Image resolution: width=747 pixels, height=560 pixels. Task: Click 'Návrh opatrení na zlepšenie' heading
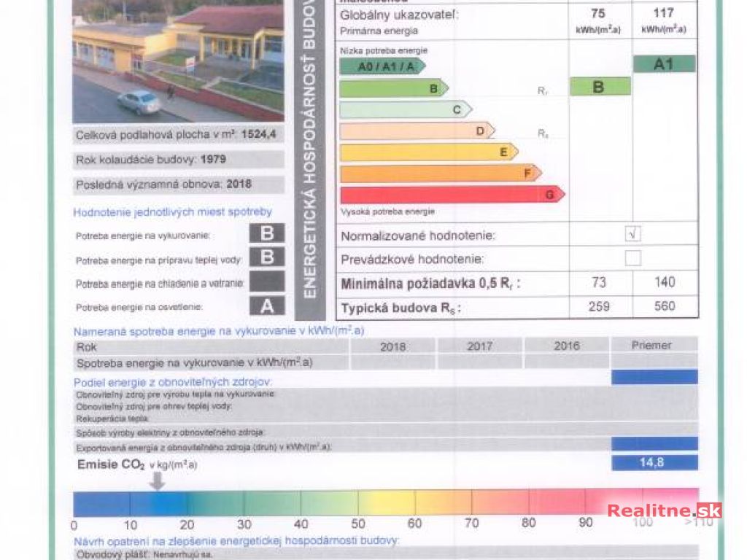tap(236, 542)
